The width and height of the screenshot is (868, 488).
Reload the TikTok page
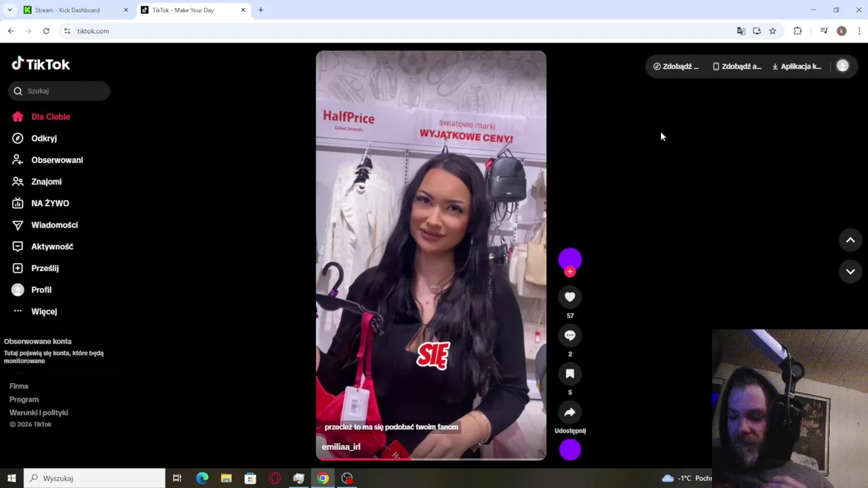coord(46,31)
